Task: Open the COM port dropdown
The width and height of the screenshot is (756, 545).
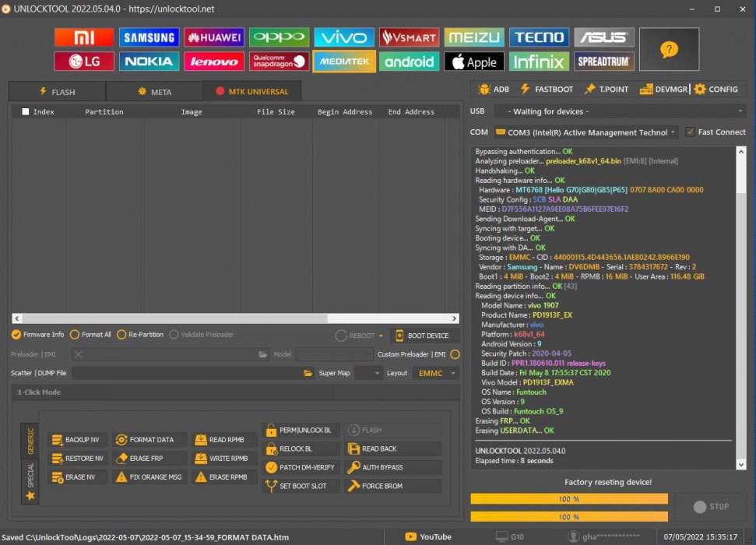Action: (585, 132)
